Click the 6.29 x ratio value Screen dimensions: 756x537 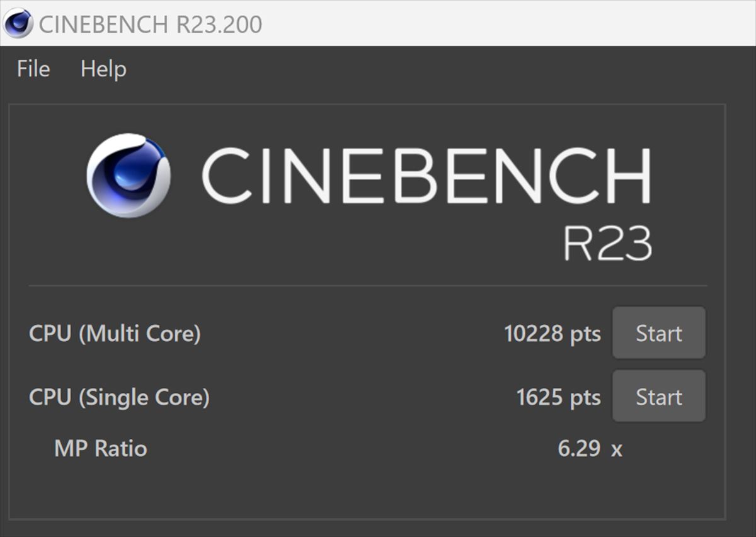(x=590, y=448)
